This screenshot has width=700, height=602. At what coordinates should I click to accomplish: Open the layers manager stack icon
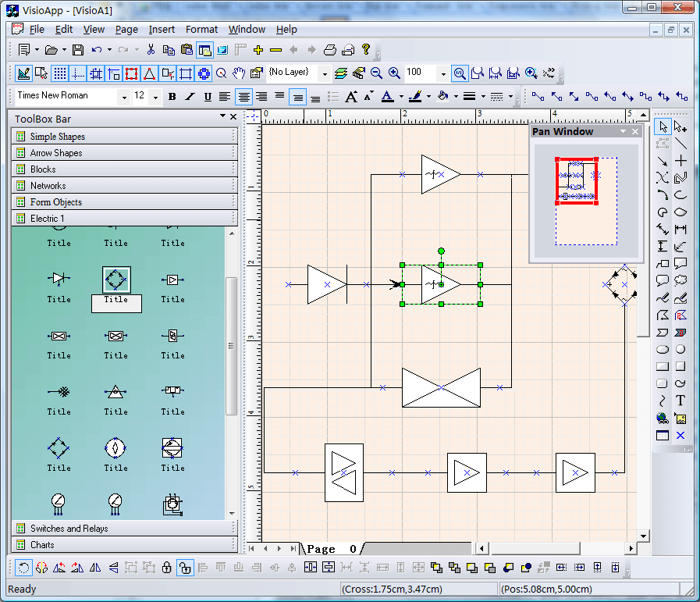[x=340, y=73]
